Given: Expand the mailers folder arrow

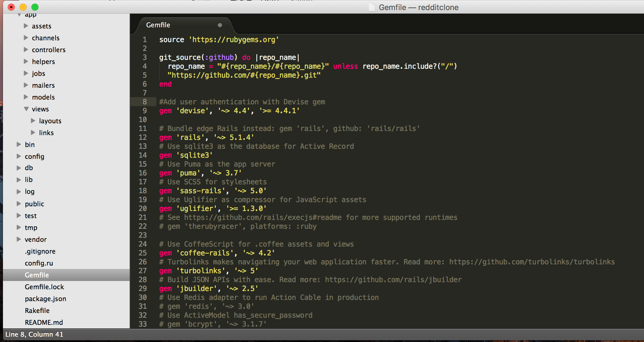Looking at the screenshot, I should click(x=26, y=85).
